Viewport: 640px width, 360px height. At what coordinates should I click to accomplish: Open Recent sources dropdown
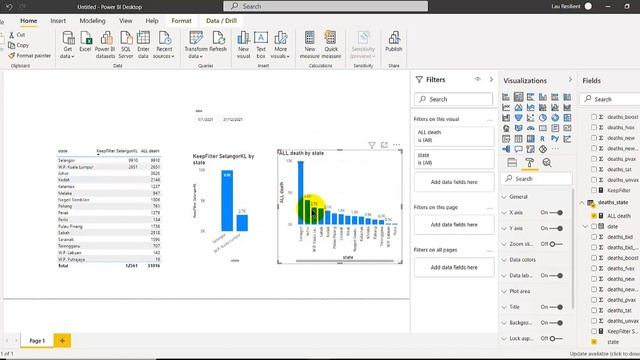pyautogui.click(x=164, y=44)
